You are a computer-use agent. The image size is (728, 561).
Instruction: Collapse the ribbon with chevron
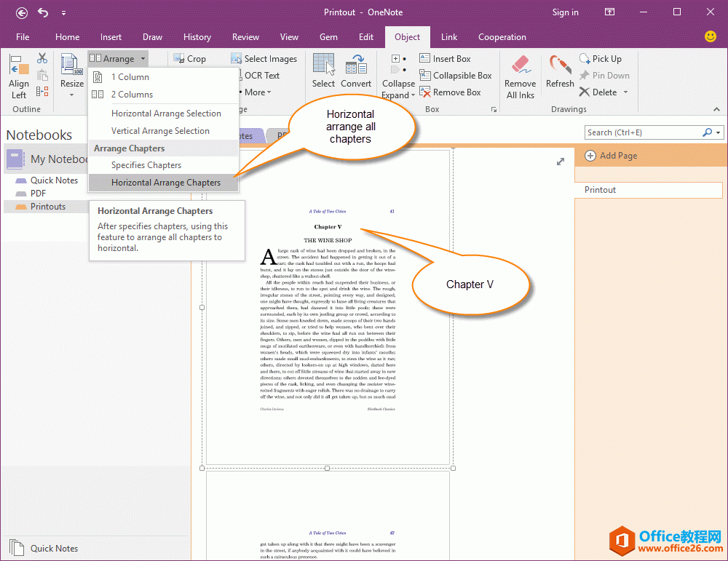pos(716,110)
